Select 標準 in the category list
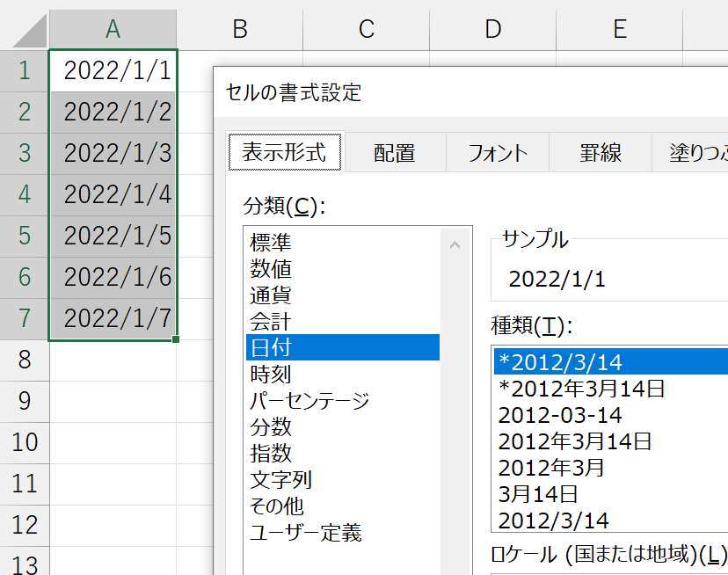This screenshot has width=728, height=575. point(343,242)
